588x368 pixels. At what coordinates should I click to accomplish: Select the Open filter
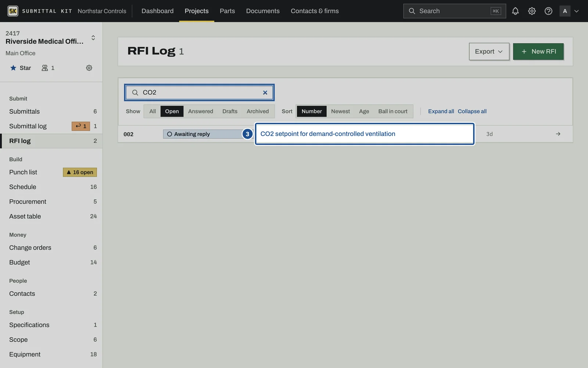(x=172, y=111)
